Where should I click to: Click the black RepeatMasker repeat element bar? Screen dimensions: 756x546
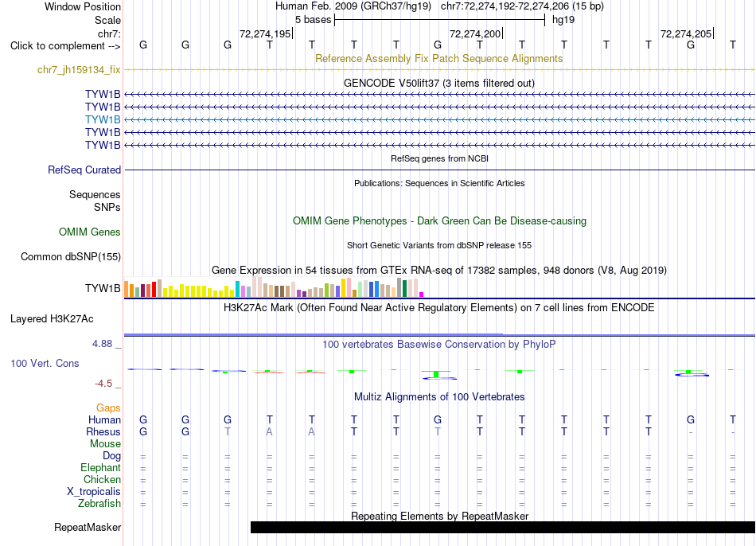point(503,527)
